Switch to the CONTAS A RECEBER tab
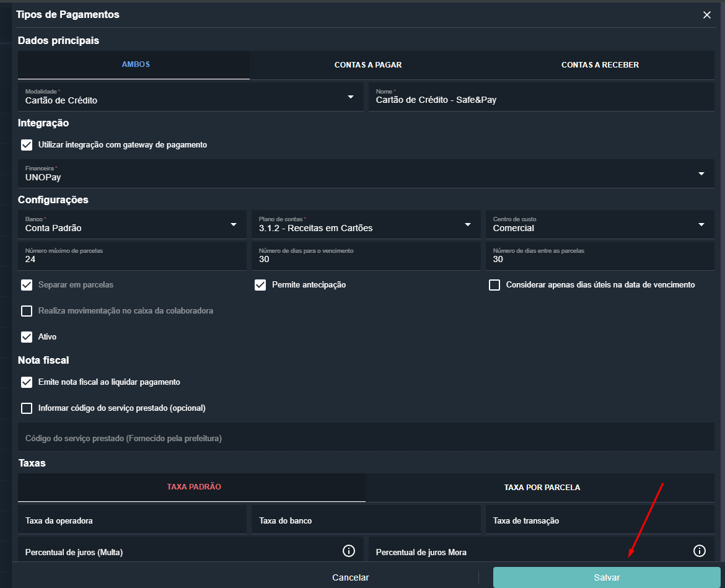The height and width of the screenshot is (588, 725). 600,64
